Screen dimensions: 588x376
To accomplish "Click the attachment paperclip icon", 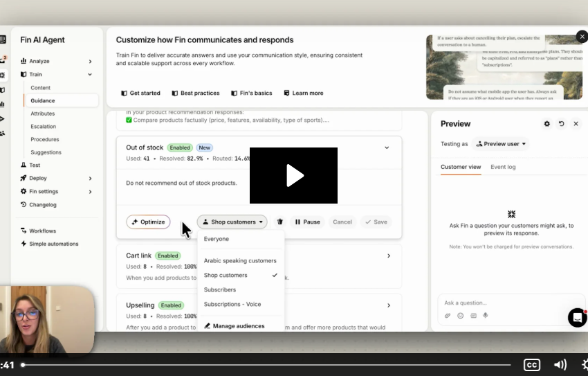I will pos(448,316).
